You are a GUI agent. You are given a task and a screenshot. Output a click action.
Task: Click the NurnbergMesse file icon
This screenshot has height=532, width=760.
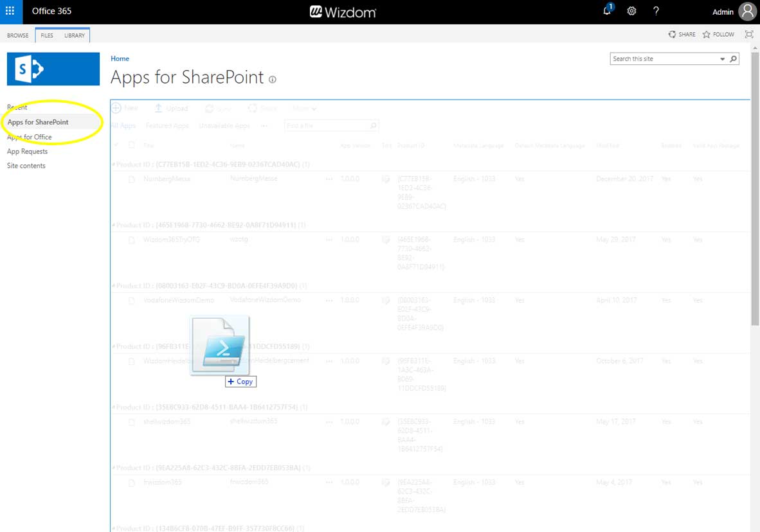(131, 179)
